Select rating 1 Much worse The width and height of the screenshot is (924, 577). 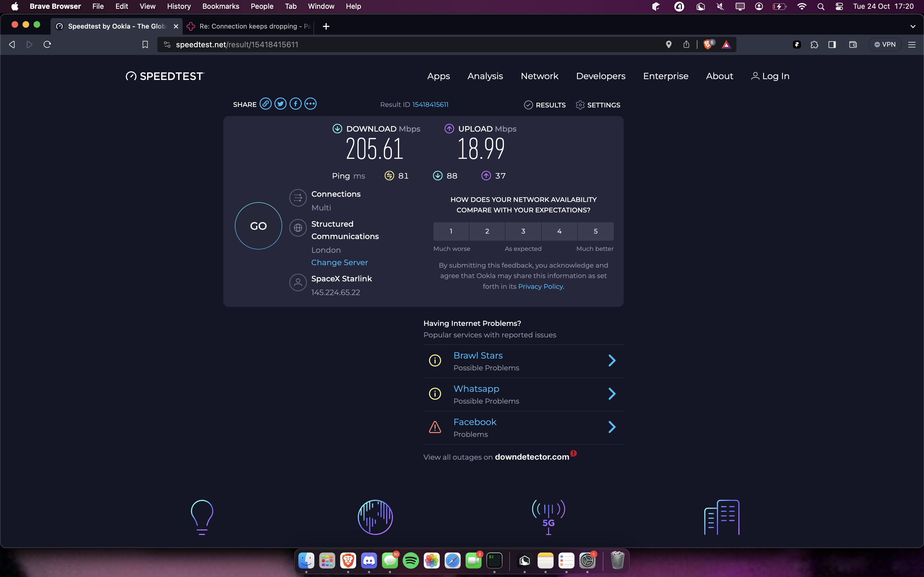point(451,231)
